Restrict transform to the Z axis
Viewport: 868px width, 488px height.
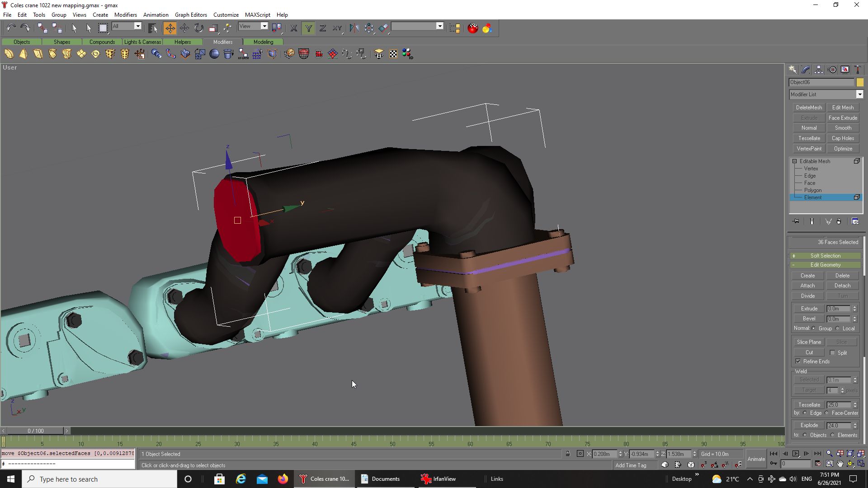tap(323, 28)
